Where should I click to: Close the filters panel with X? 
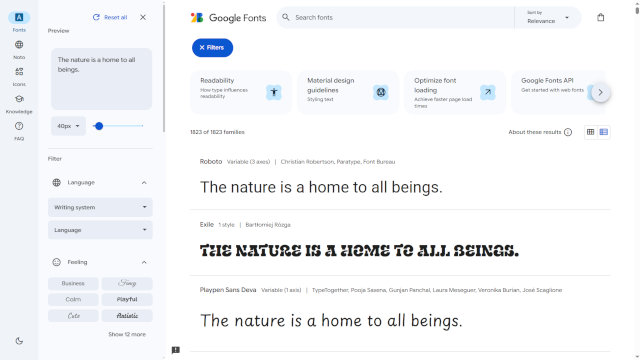pyautogui.click(x=143, y=17)
